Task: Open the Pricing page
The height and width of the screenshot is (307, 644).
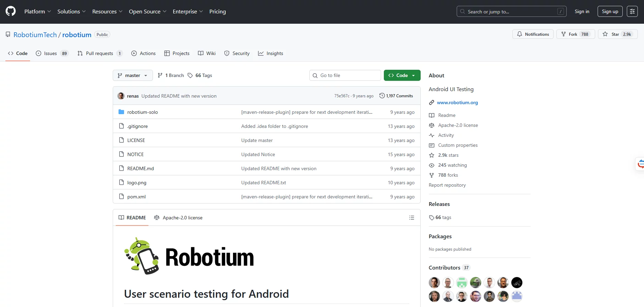Action: coord(218,11)
